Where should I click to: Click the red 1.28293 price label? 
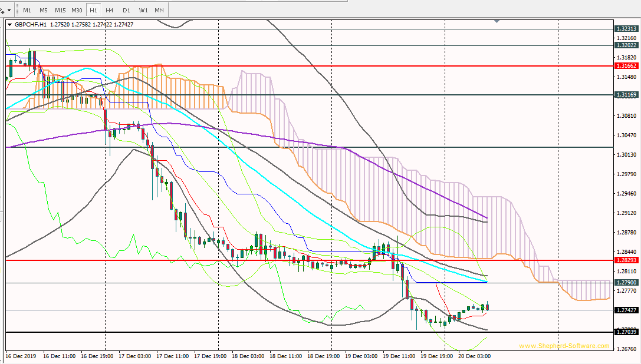pyautogui.click(x=626, y=260)
